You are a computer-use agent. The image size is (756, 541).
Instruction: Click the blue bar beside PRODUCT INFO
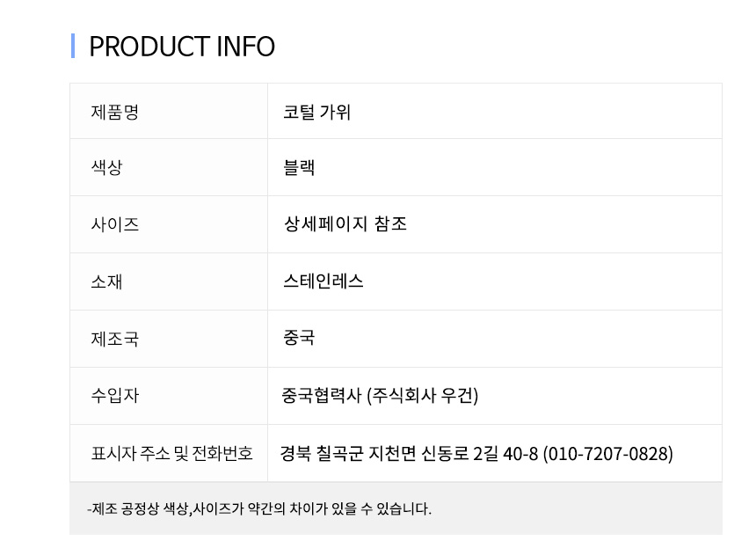coord(73,46)
